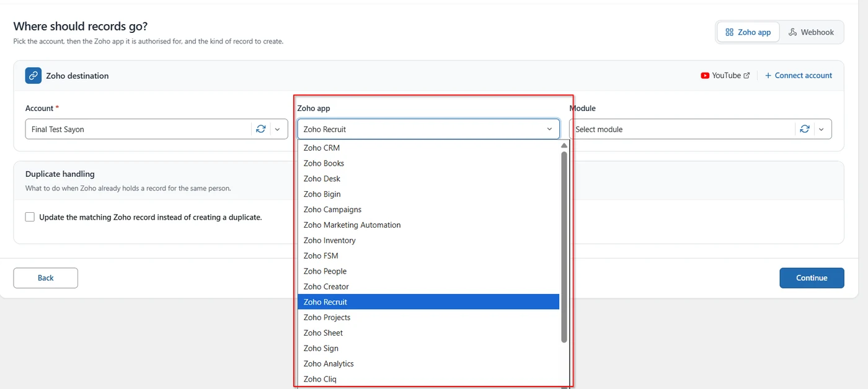The image size is (868, 389).
Task: Choose Zoho Creator option
Action: point(428,287)
